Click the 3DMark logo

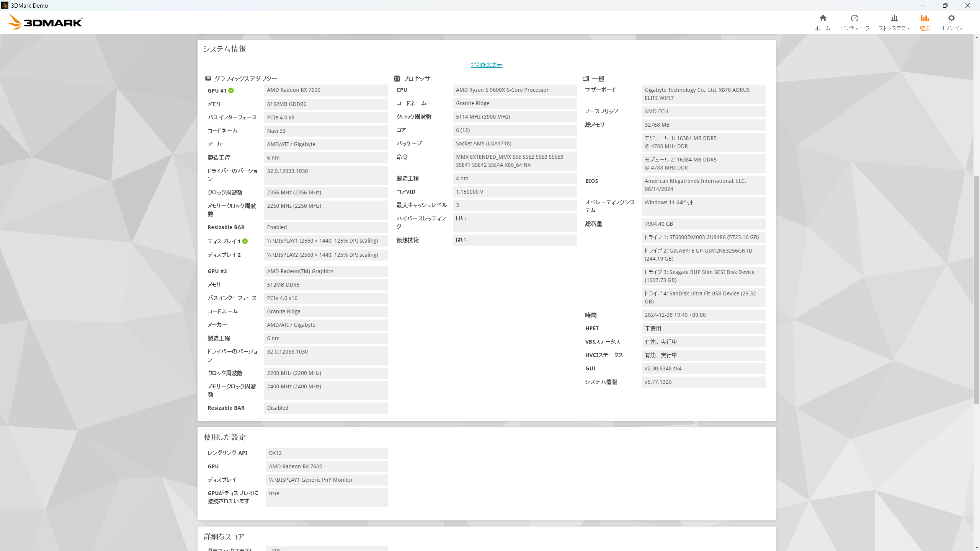(45, 22)
